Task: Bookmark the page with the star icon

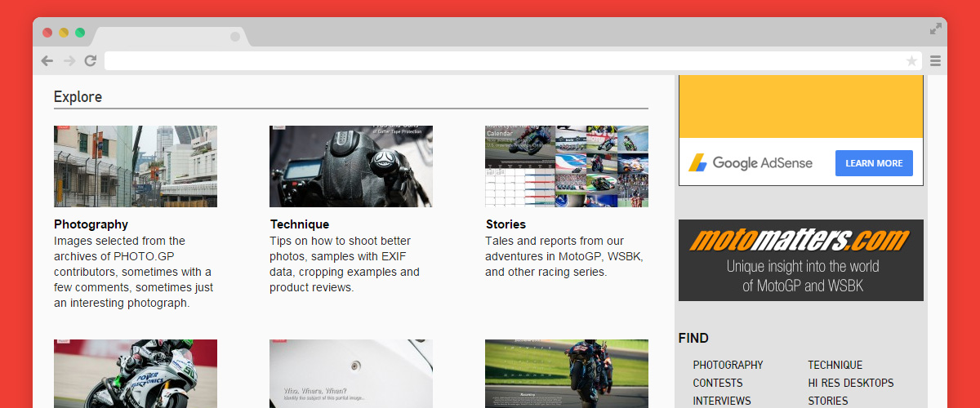Action: [911, 60]
